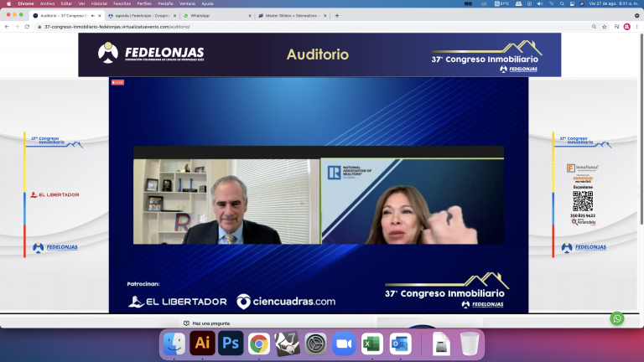This screenshot has height=362, width=644.
Task: Open Rhino 7 from the Dock
Action: pyautogui.click(x=287, y=344)
